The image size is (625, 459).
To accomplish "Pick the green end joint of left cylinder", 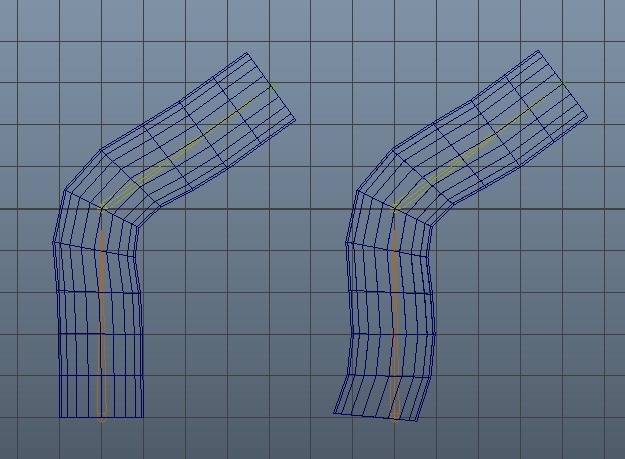I will pyautogui.click(x=273, y=86).
